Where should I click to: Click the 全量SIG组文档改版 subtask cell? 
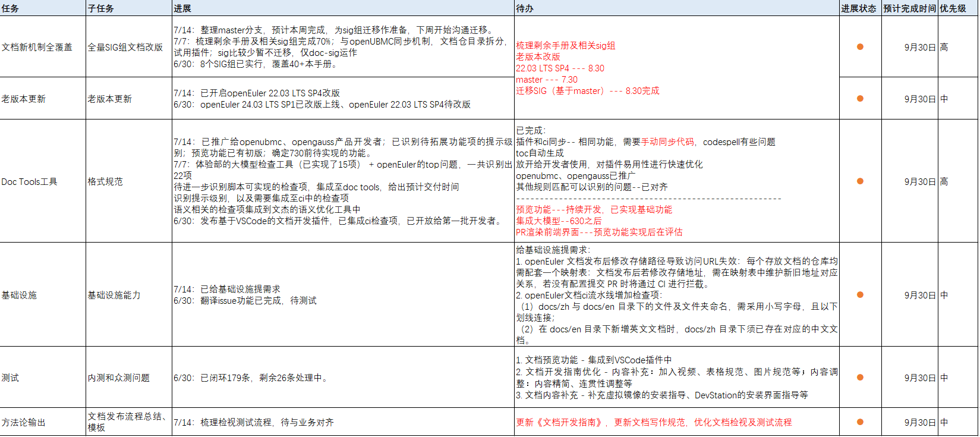point(125,47)
